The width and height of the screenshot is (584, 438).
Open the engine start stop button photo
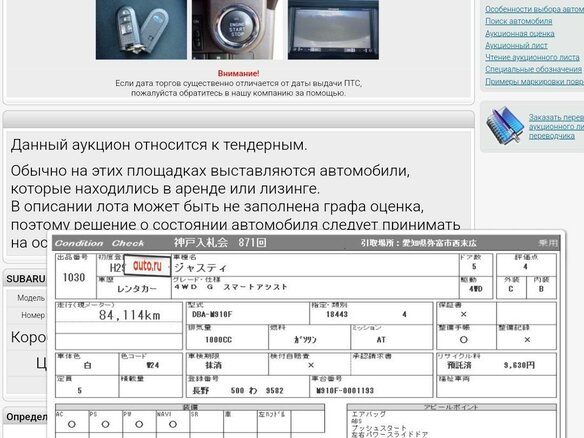pos(237,29)
